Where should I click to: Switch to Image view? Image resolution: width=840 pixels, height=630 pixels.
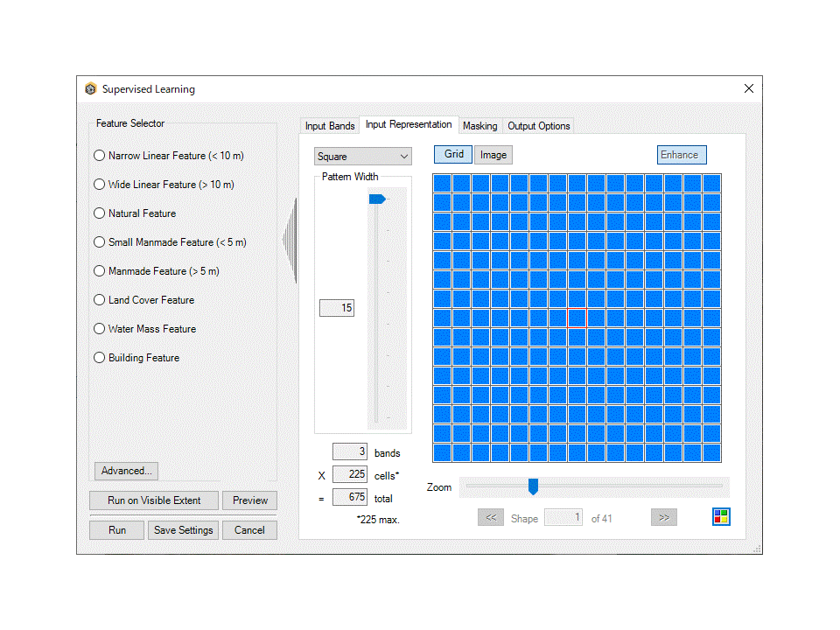tap(493, 155)
